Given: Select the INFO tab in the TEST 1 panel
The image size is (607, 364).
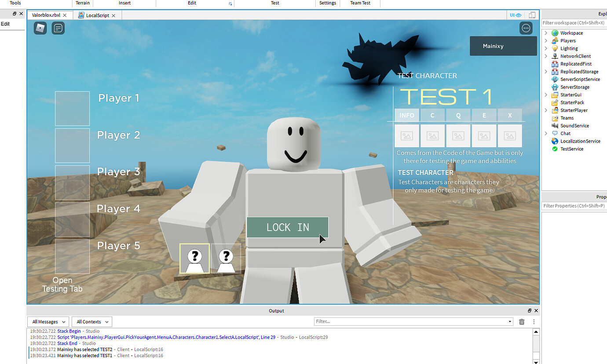Looking at the screenshot, I should 406,115.
